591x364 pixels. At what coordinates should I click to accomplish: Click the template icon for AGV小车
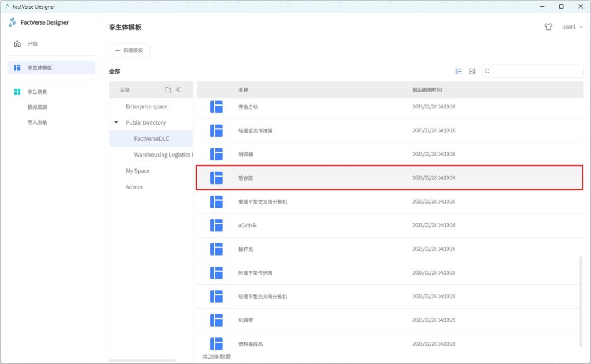tap(216, 225)
